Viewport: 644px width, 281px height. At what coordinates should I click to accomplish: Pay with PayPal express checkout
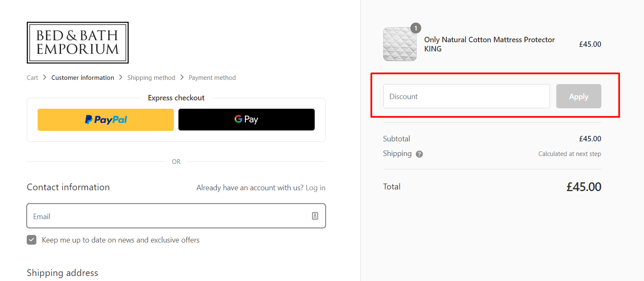click(106, 120)
